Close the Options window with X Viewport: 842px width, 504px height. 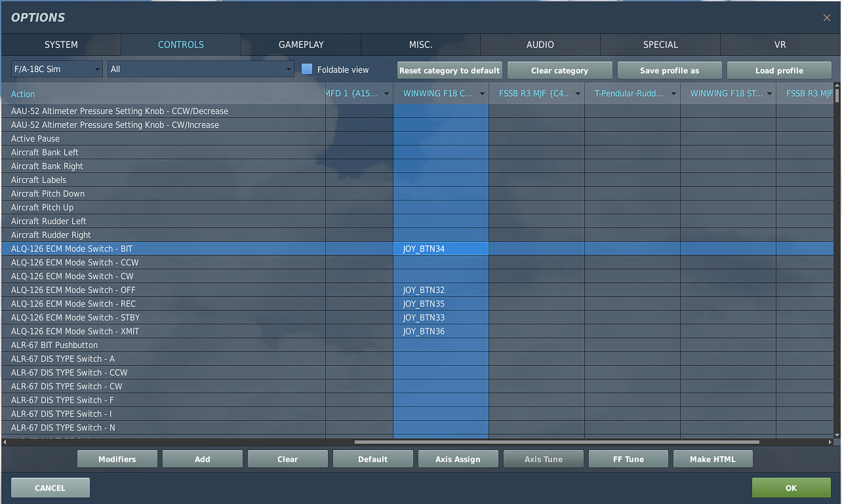pos(826,18)
